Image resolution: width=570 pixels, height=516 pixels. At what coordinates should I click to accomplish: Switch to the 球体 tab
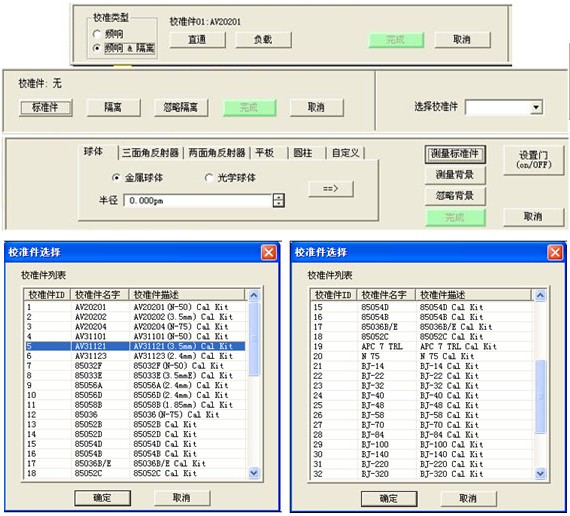coord(93,152)
